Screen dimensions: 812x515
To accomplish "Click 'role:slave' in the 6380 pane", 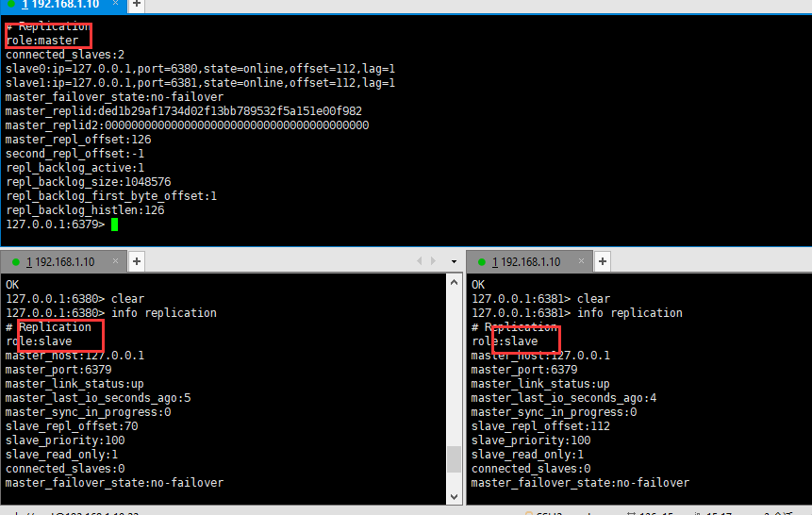I will [39, 341].
